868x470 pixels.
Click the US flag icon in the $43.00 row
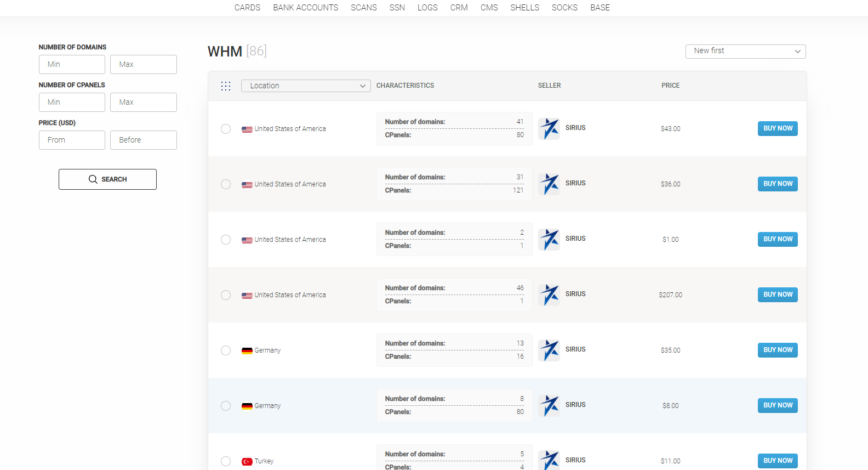click(247, 129)
